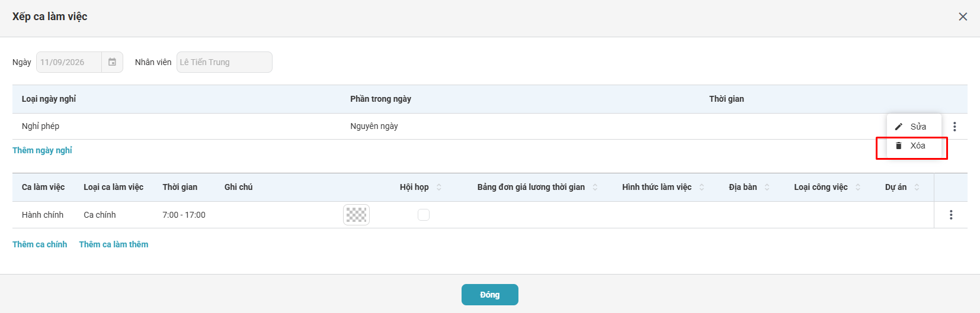Click the Ghi chú column header
The width and height of the screenshot is (980, 313).
coord(238,187)
